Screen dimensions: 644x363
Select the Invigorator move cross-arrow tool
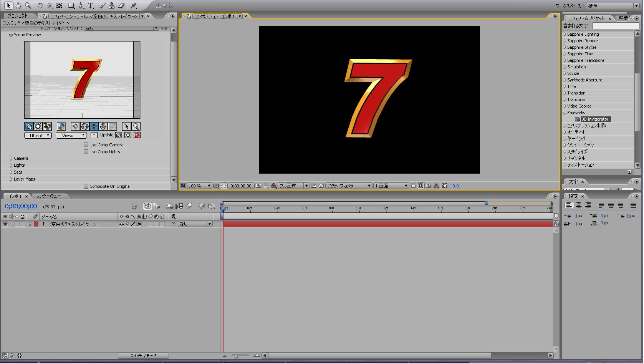(x=94, y=126)
